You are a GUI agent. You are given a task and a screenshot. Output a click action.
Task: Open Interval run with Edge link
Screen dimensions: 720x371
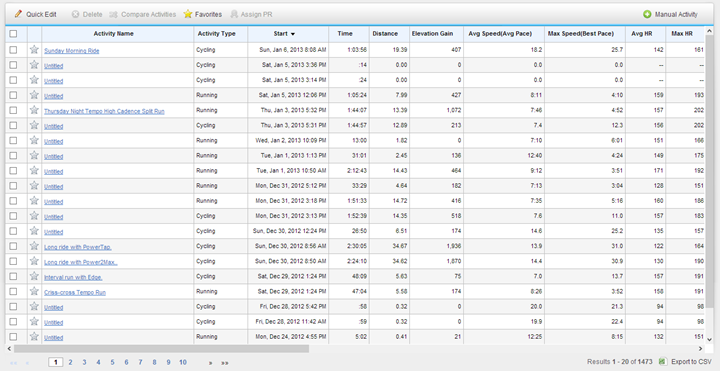(x=73, y=278)
